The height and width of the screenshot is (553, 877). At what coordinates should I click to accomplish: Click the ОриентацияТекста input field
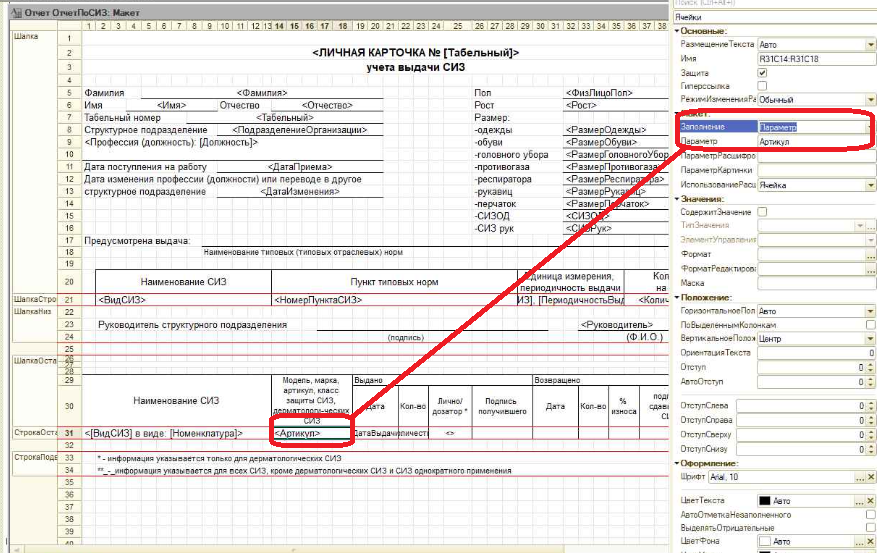(x=816, y=353)
